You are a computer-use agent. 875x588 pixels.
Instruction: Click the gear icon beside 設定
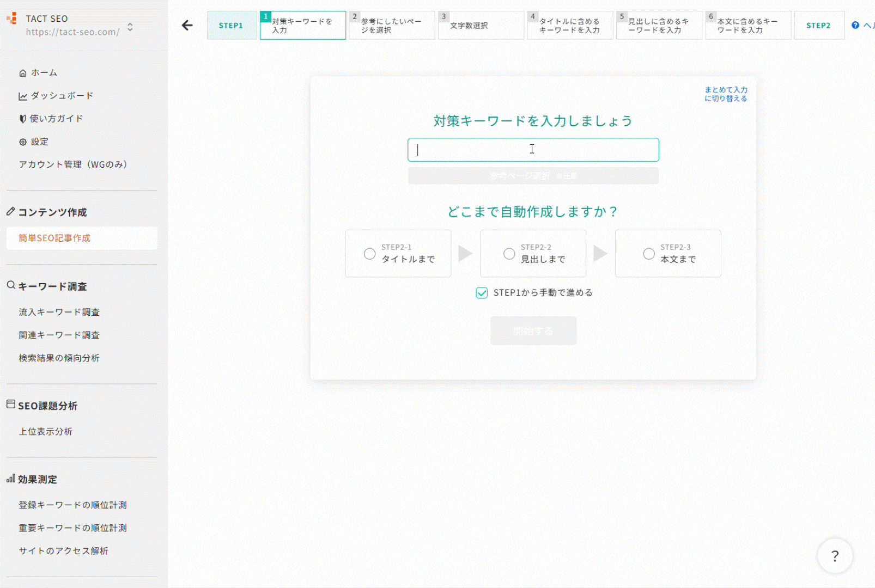coord(23,142)
